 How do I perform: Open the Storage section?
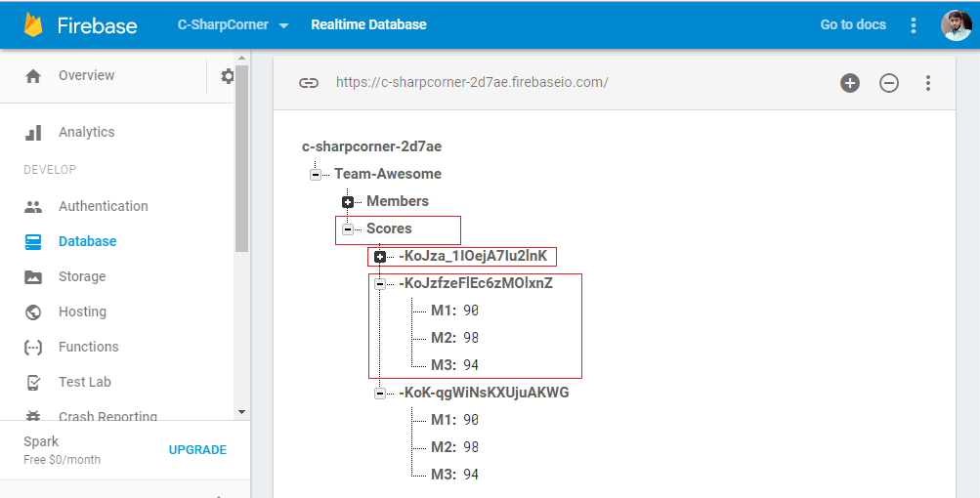pos(82,276)
